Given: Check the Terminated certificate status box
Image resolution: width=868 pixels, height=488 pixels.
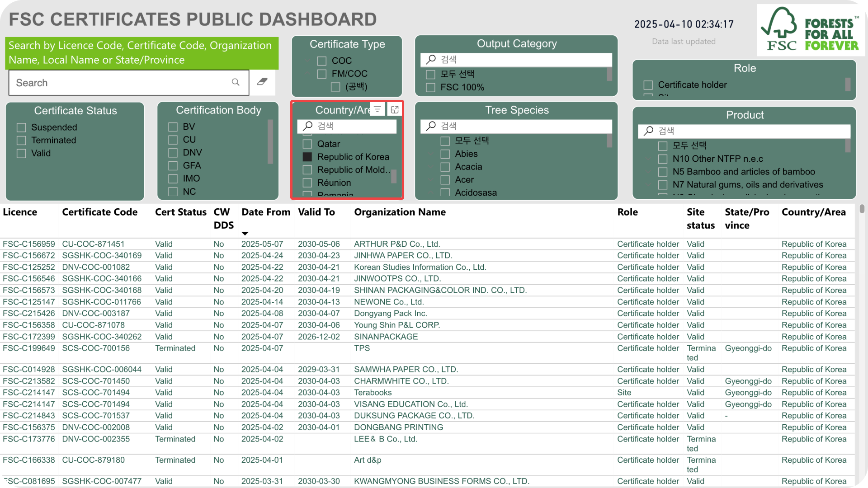Looking at the screenshot, I should tap(21, 141).
